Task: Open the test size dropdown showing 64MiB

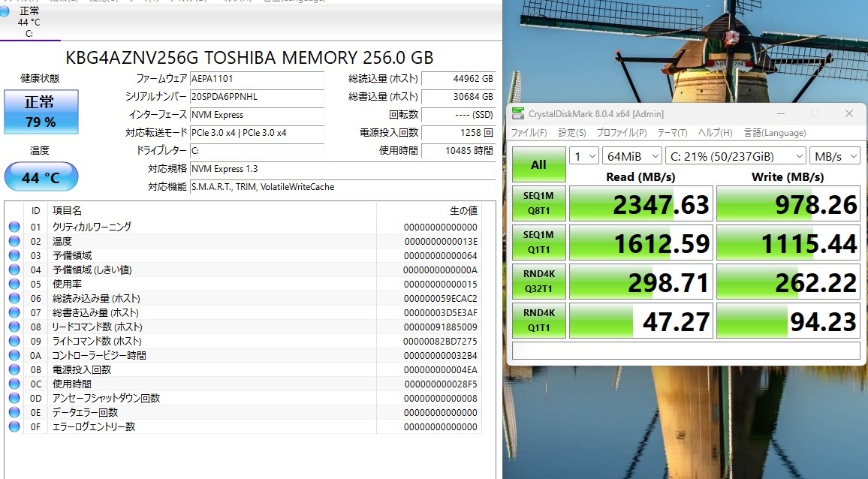Action: coord(631,156)
